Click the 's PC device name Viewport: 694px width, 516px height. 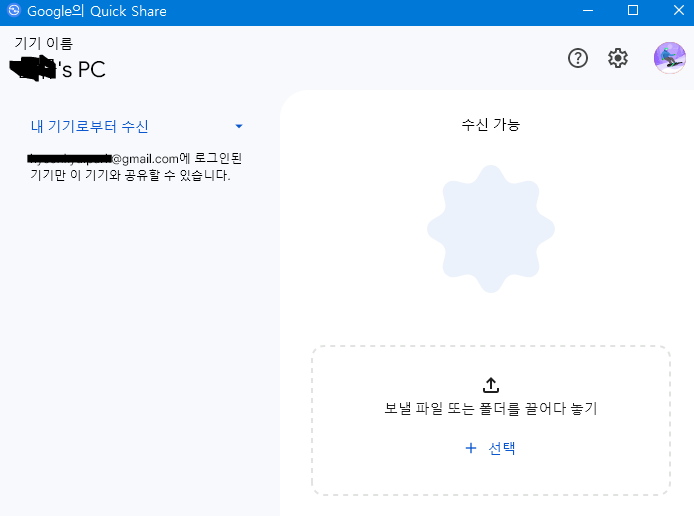click(x=58, y=69)
